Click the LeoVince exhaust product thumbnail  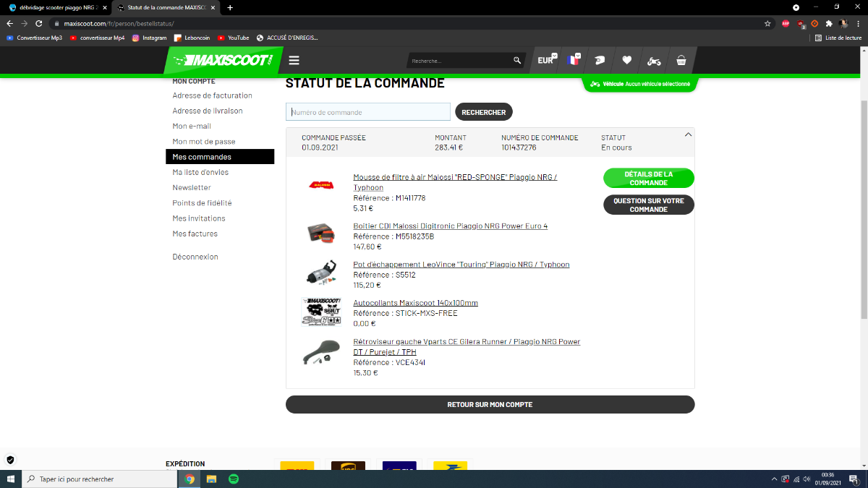[320, 273]
